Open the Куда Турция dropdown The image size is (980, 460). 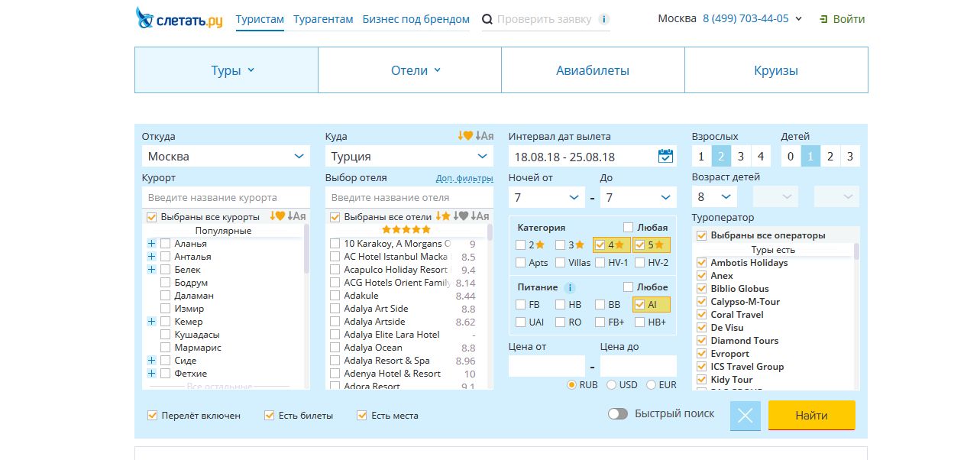click(409, 156)
